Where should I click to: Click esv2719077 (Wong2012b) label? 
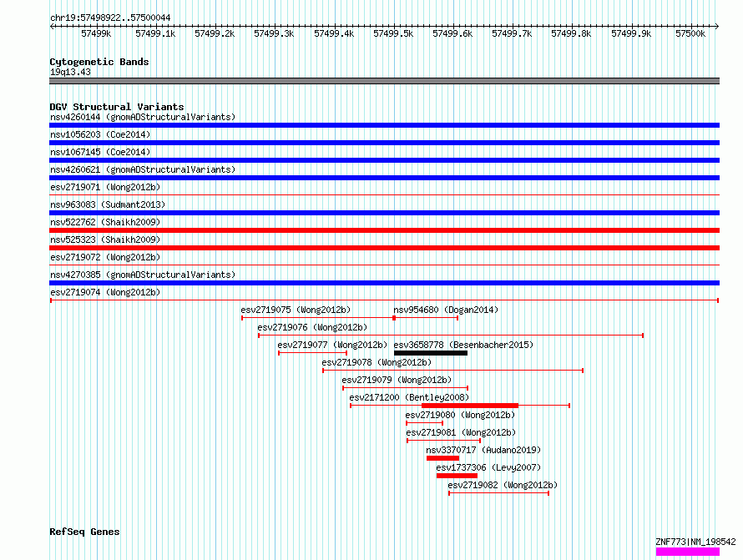tap(332, 345)
